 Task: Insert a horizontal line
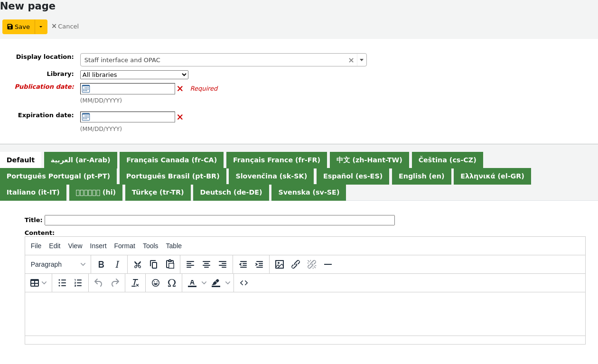tap(328, 264)
